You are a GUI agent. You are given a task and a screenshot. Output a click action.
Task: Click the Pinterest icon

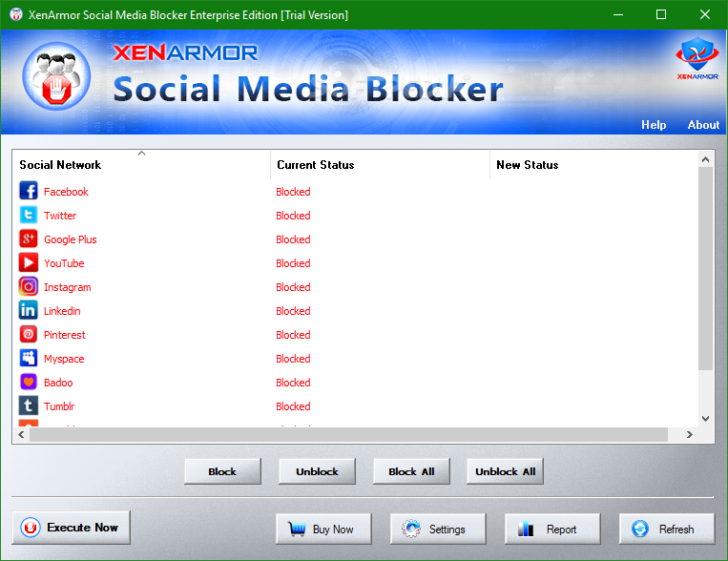click(29, 334)
